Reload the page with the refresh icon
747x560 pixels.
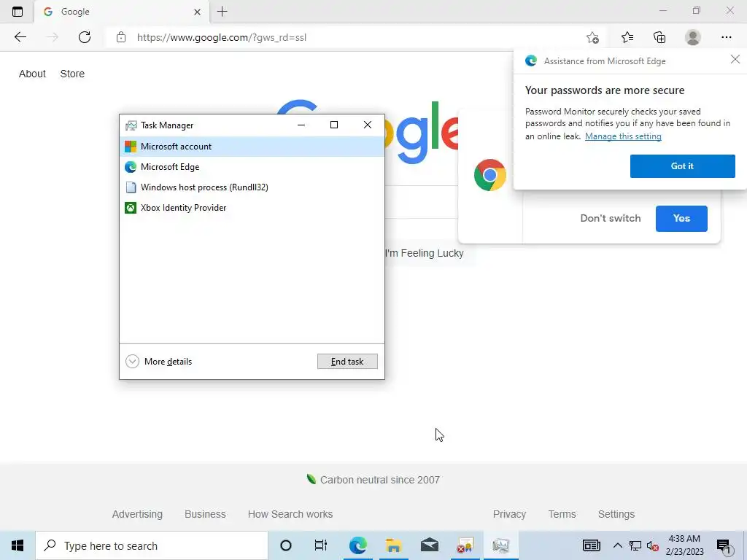pos(85,37)
